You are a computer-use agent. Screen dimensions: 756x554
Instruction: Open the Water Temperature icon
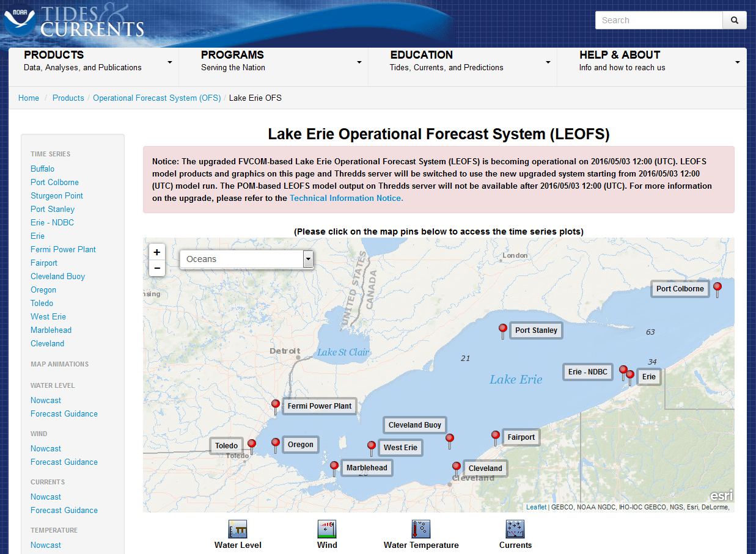pos(421,529)
